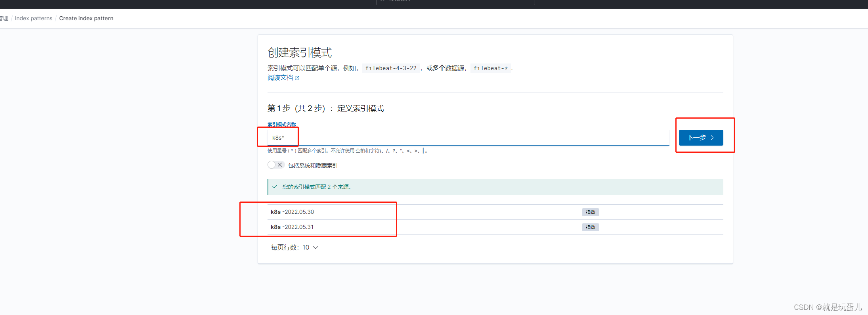868x315 pixels.
Task: Click the filebeat-4-3-22 example code text
Action: [x=391, y=68]
